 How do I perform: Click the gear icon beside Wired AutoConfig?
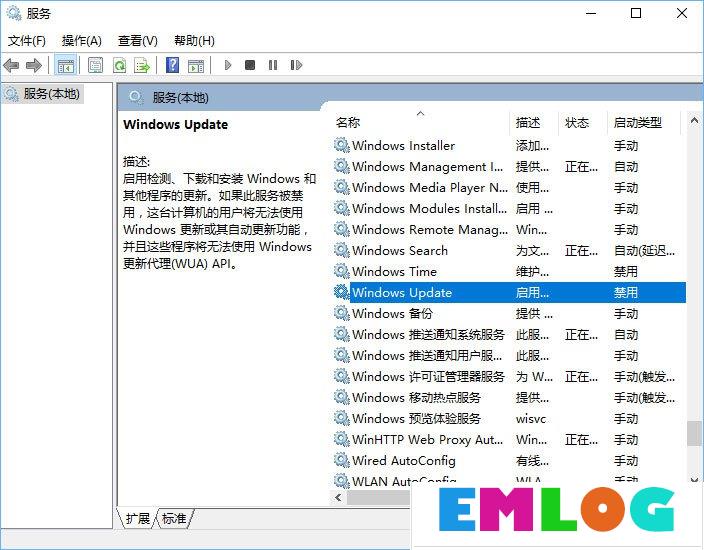pos(342,460)
